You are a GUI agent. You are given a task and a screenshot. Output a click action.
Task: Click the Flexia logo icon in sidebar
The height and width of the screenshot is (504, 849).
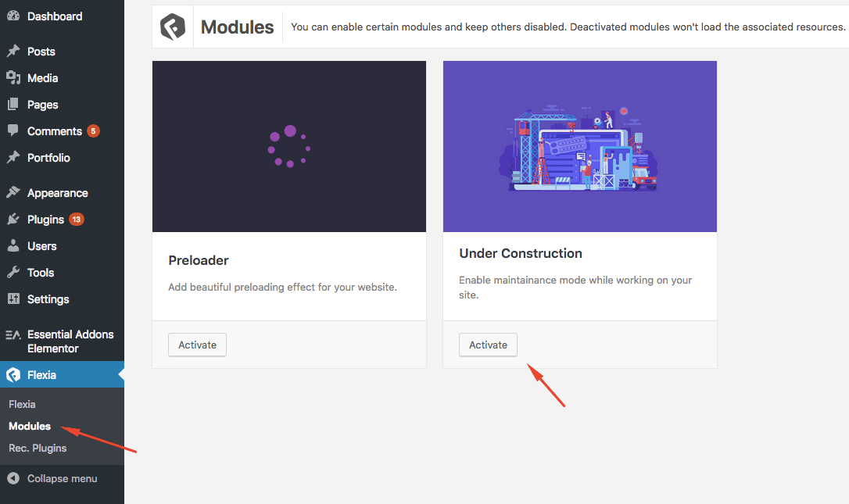tap(13, 374)
